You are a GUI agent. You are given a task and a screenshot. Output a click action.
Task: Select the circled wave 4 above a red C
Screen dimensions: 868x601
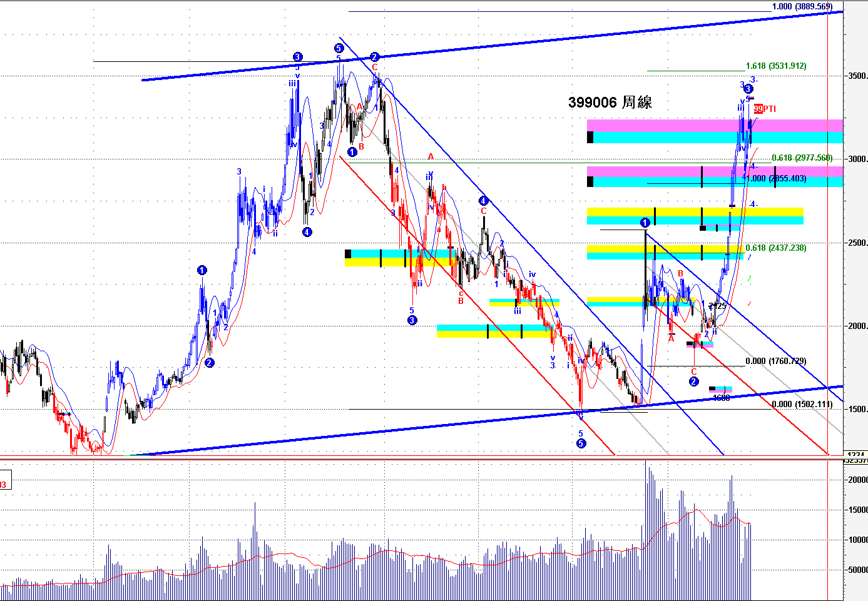click(x=483, y=201)
